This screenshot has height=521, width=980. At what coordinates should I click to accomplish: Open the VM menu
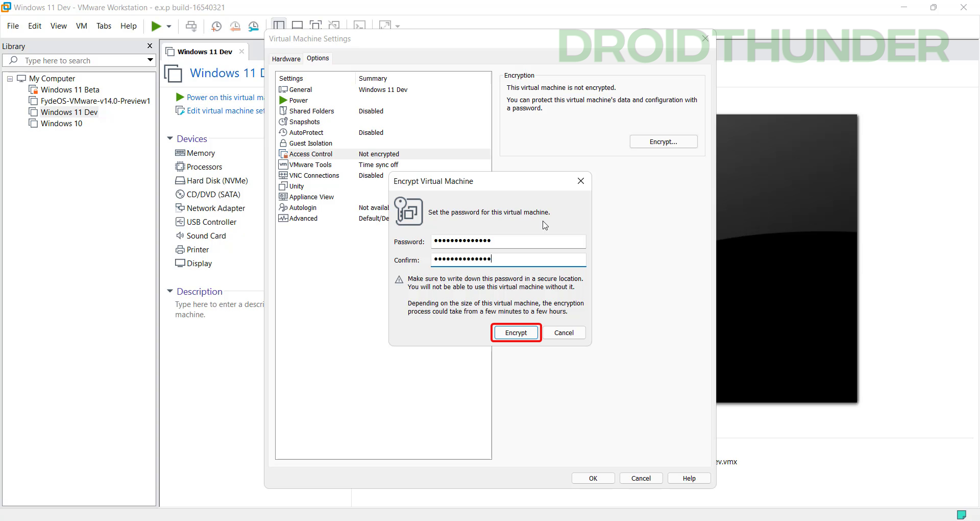(x=82, y=26)
